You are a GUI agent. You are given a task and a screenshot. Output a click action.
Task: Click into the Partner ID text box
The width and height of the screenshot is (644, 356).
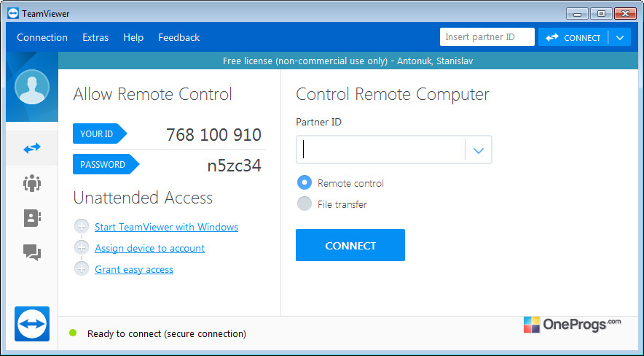click(x=381, y=150)
